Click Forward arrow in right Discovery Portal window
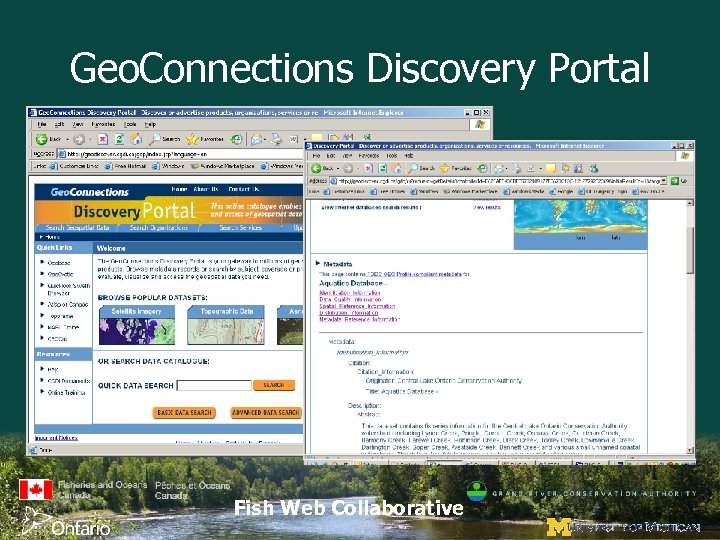This screenshot has width=720, height=540. [x=348, y=169]
